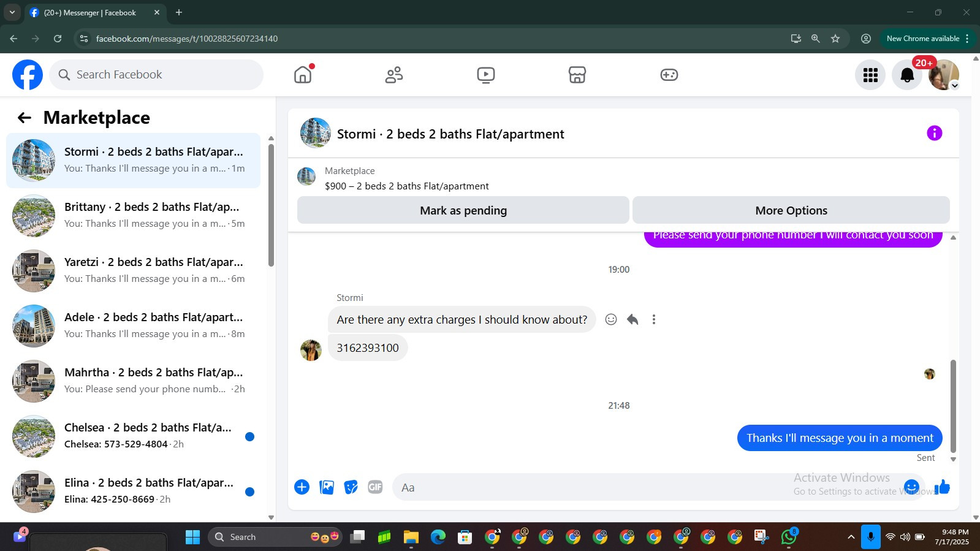Viewport: 980px width, 551px height.
Task: Open the Windows Start menu
Action: (x=192, y=537)
